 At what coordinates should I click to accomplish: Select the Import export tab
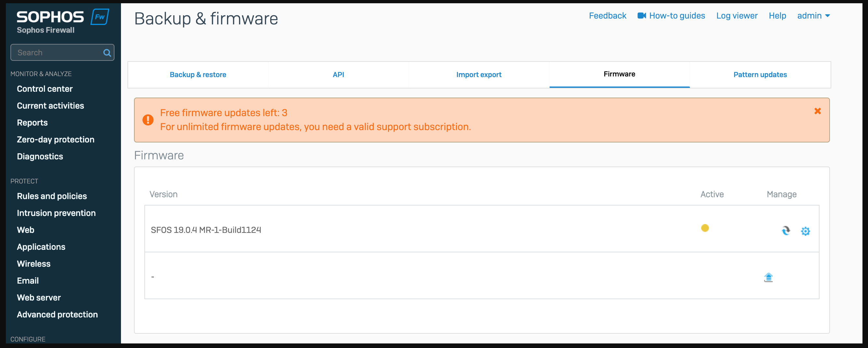pos(478,75)
